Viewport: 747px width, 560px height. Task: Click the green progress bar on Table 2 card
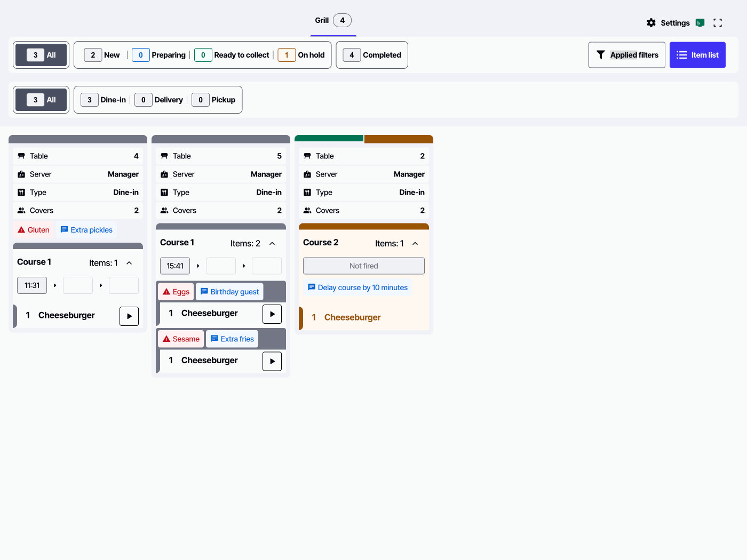(x=329, y=139)
